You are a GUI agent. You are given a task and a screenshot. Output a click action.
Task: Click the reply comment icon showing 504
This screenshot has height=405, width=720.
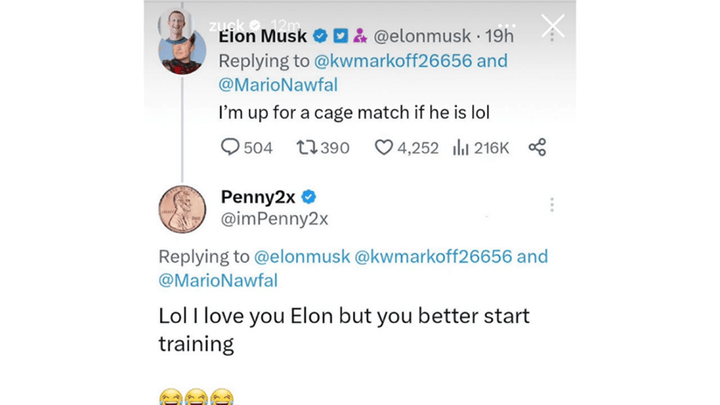click(230, 147)
